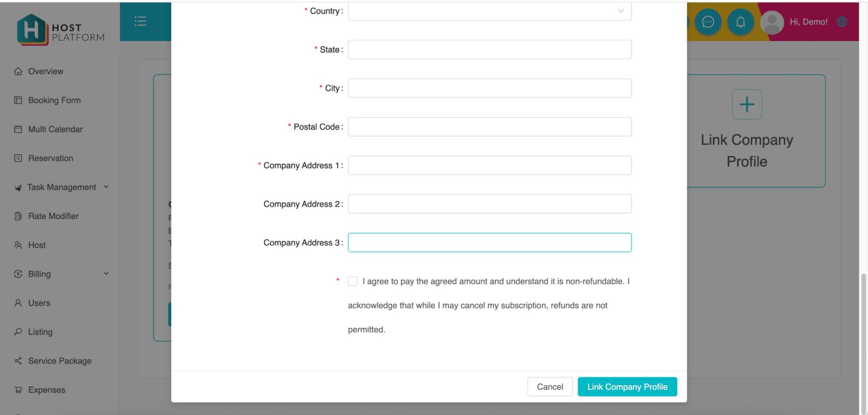
Task: Go to Multi Calendar in sidebar
Action: pyautogui.click(x=55, y=129)
